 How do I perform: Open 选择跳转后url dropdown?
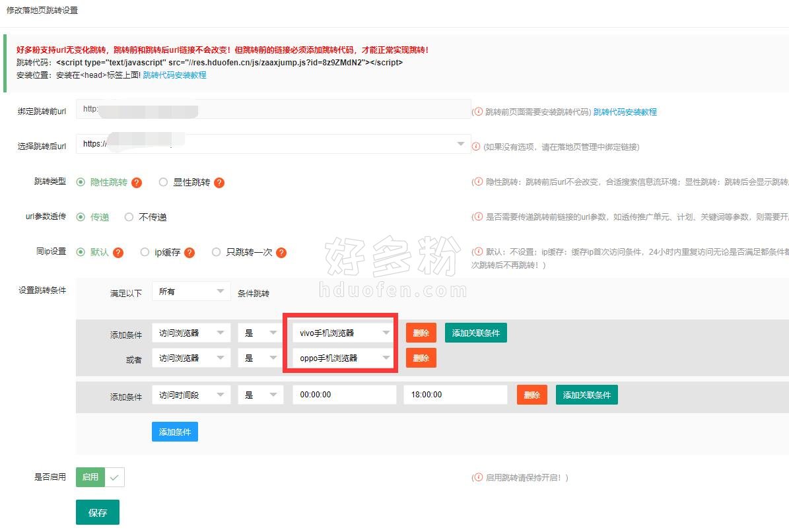point(273,144)
